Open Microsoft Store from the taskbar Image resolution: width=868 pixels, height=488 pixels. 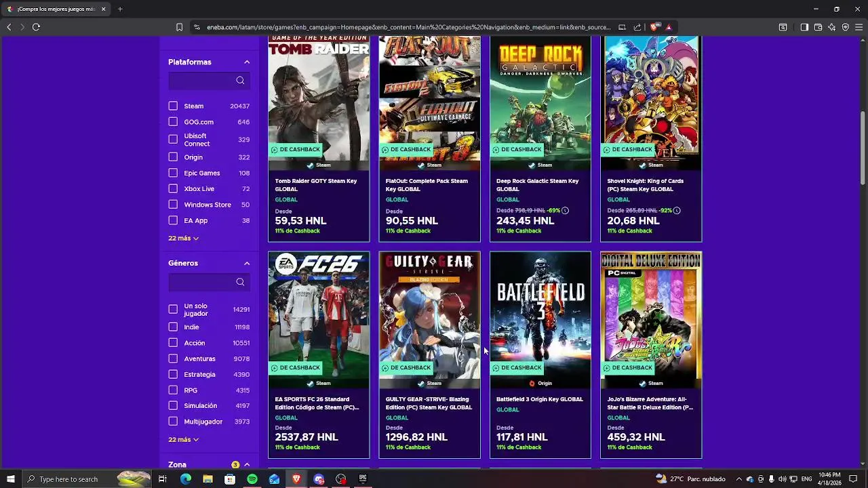(x=230, y=479)
